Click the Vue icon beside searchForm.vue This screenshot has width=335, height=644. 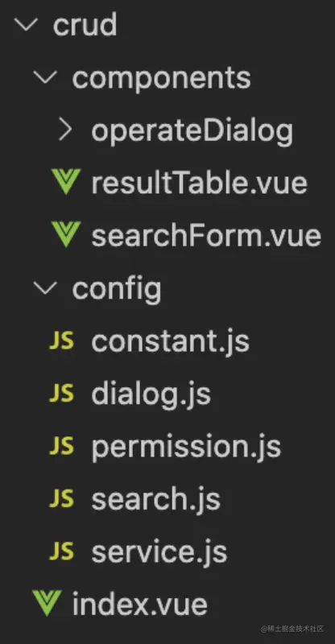(x=66, y=234)
